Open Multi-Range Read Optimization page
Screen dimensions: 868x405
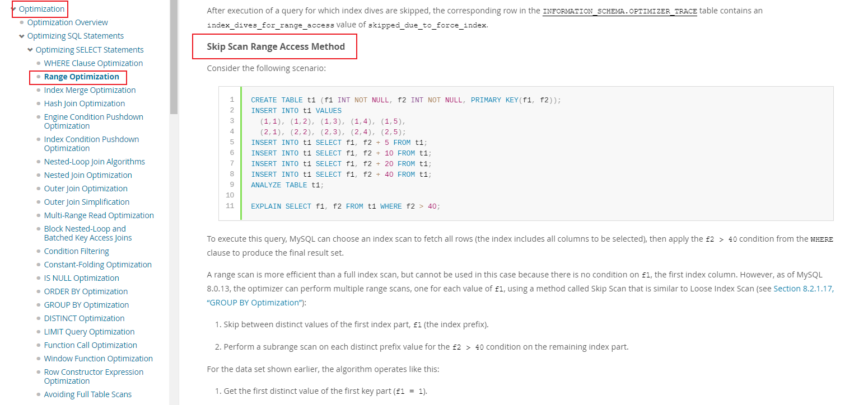(99, 215)
